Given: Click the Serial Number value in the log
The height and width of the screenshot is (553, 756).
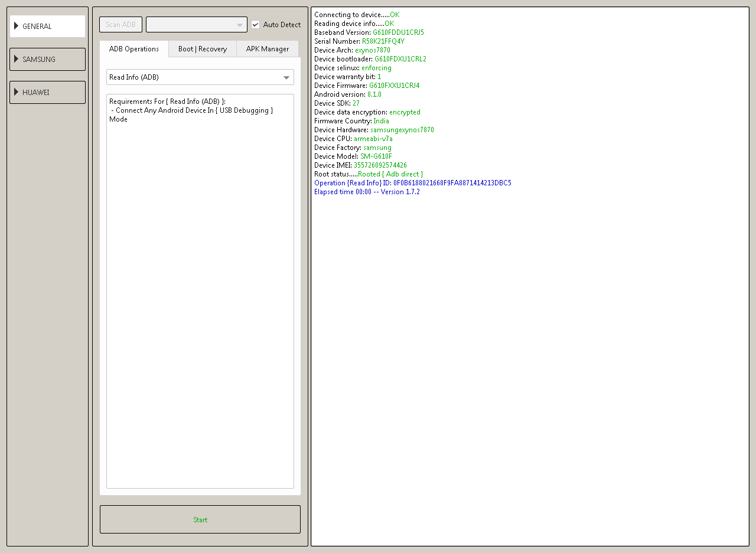Looking at the screenshot, I should coord(383,41).
